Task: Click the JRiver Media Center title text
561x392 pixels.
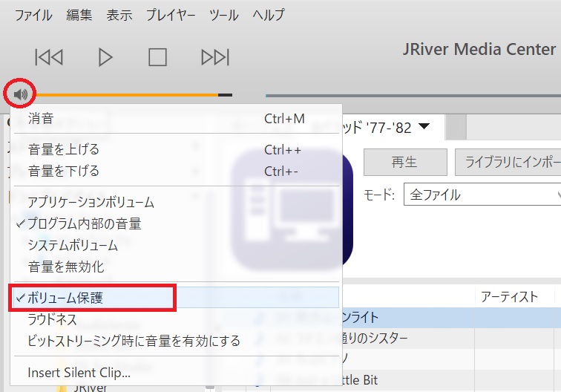Action: [x=479, y=49]
